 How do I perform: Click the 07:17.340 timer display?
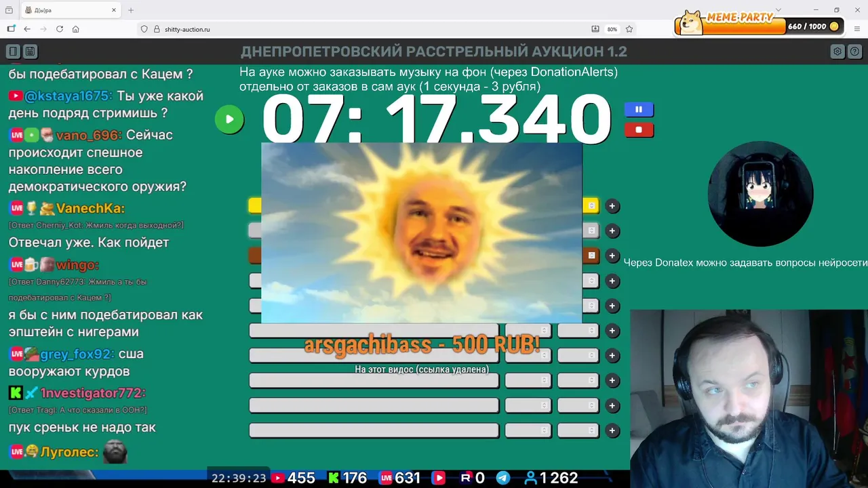point(437,119)
